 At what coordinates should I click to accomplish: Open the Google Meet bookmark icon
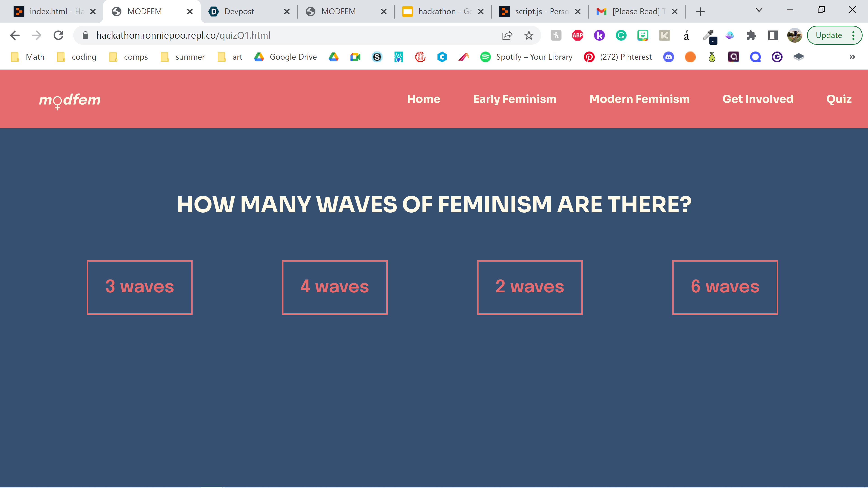click(355, 57)
